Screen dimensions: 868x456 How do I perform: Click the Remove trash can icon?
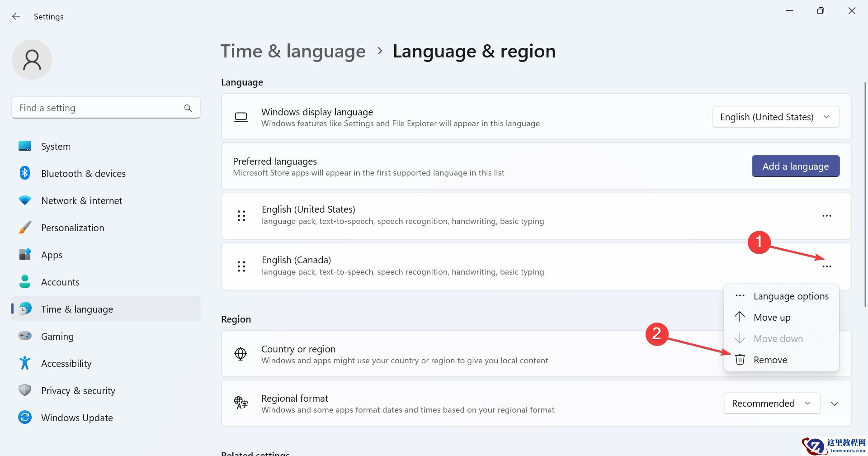coord(740,360)
